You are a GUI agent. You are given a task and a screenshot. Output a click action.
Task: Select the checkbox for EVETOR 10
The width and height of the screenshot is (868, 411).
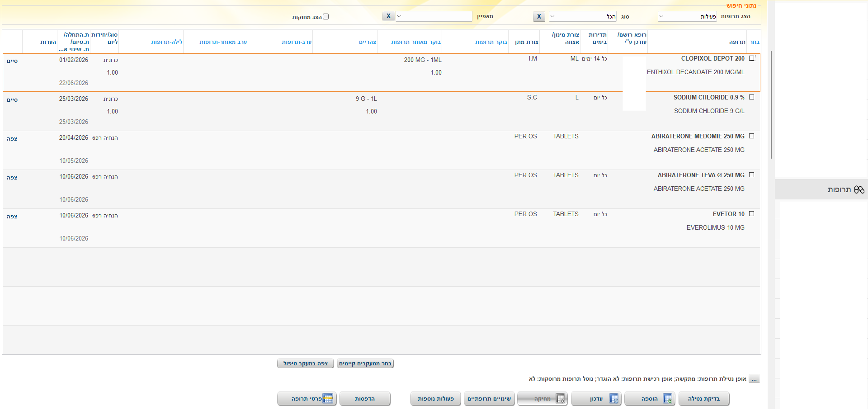[x=752, y=214]
